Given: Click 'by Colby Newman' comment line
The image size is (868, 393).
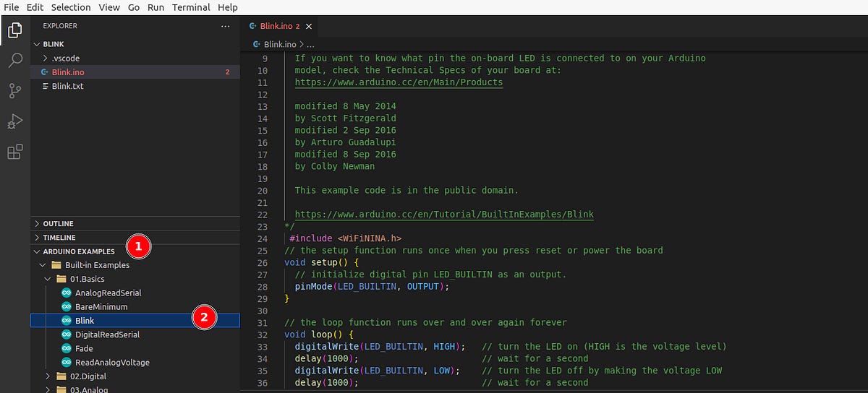Looking at the screenshot, I should 334,166.
